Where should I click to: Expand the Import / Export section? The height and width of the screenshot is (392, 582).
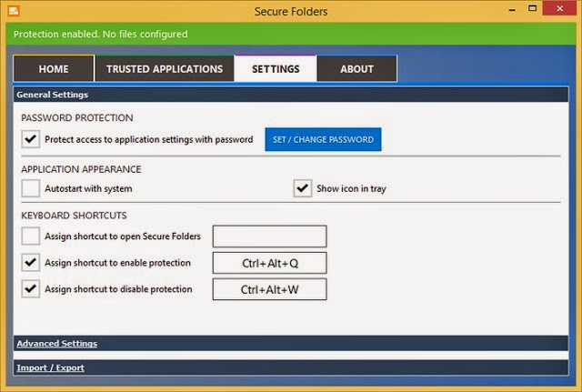(x=291, y=367)
